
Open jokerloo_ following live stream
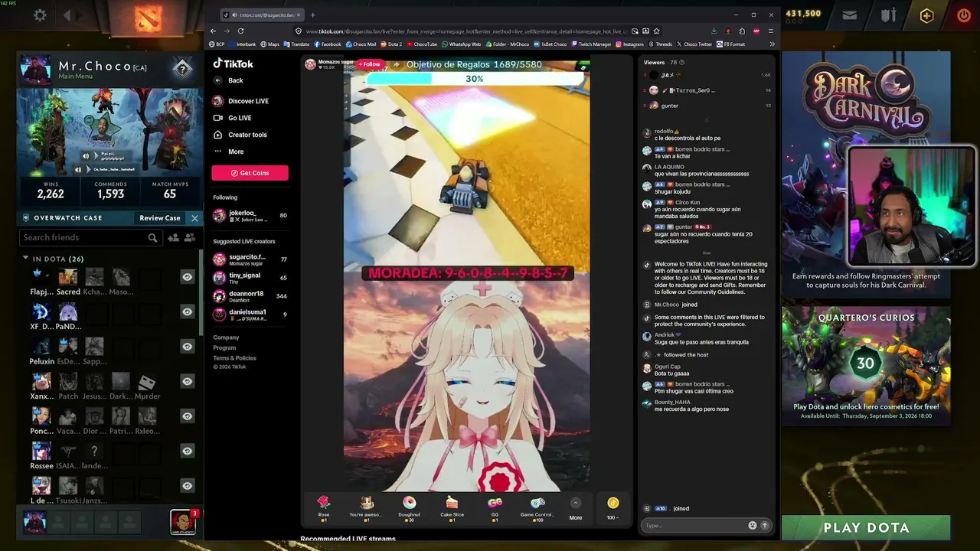[250, 216]
